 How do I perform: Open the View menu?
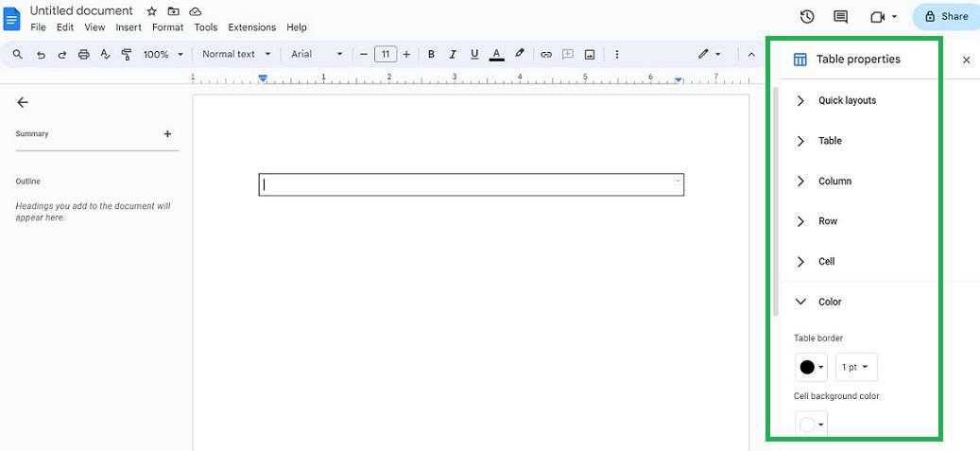click(95, 27)
